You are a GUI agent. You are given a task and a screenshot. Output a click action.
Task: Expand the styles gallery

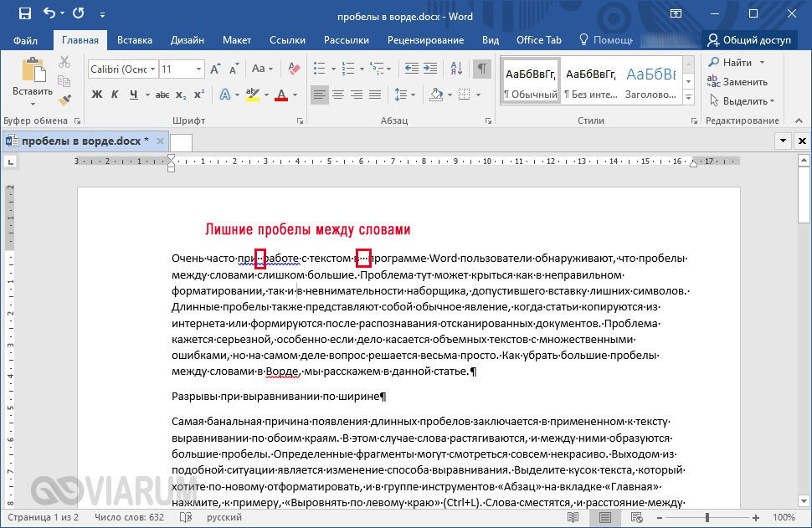coord(689,97)
